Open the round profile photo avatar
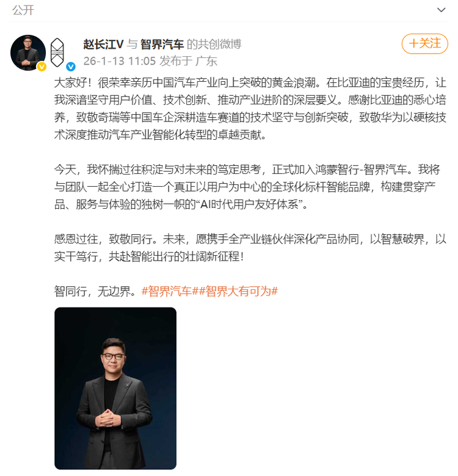The width and height of the screenshot is (458, 476). pos(28,53)
